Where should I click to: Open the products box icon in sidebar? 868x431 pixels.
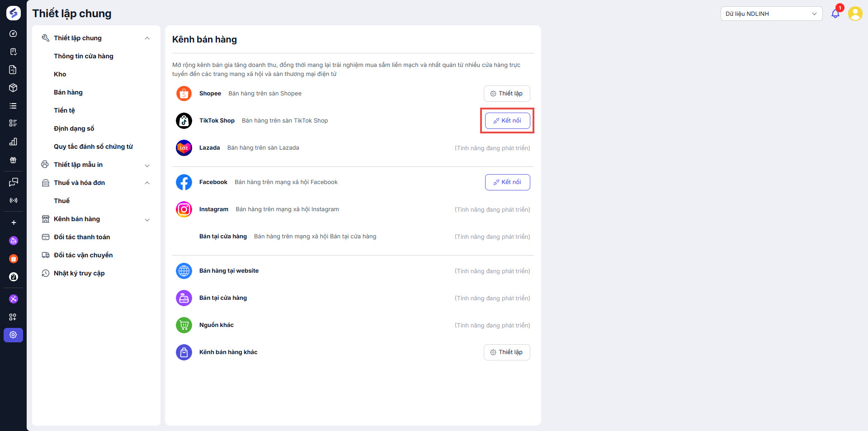pyautogui.click(x=13, y=88)
